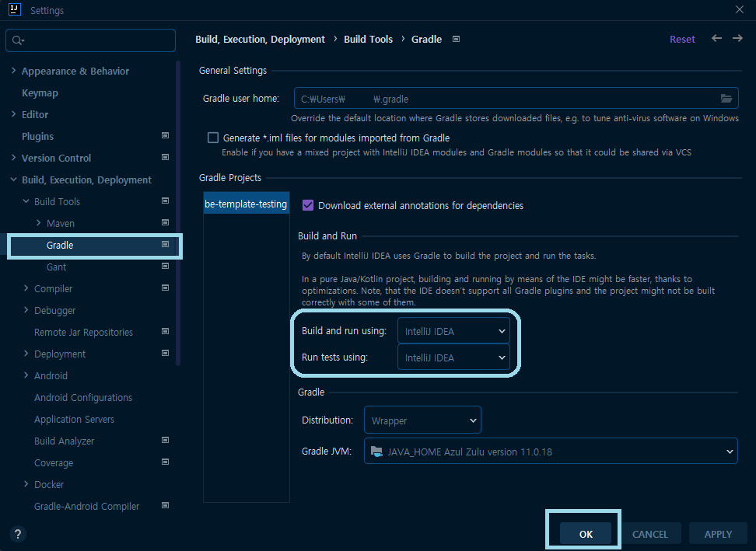Focus the settings search field
The width and height of the screenshot is (756, 551).
pos(91,40)
